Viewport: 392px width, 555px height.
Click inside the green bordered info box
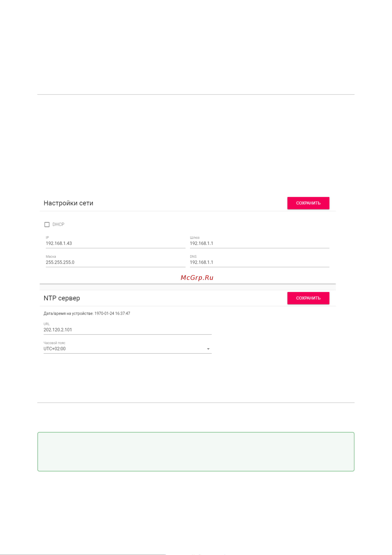[x=196, y=452]
